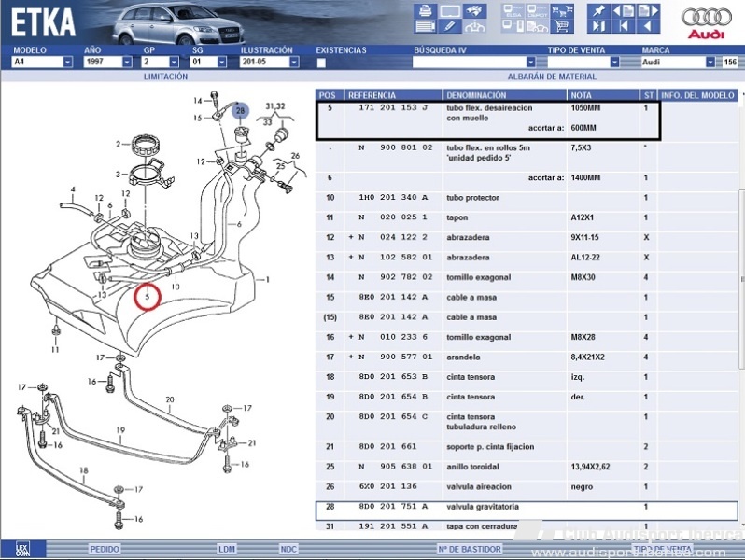Click the LexCom icon at bottom left
745x560 pixels.
click(x=22, y=549)
